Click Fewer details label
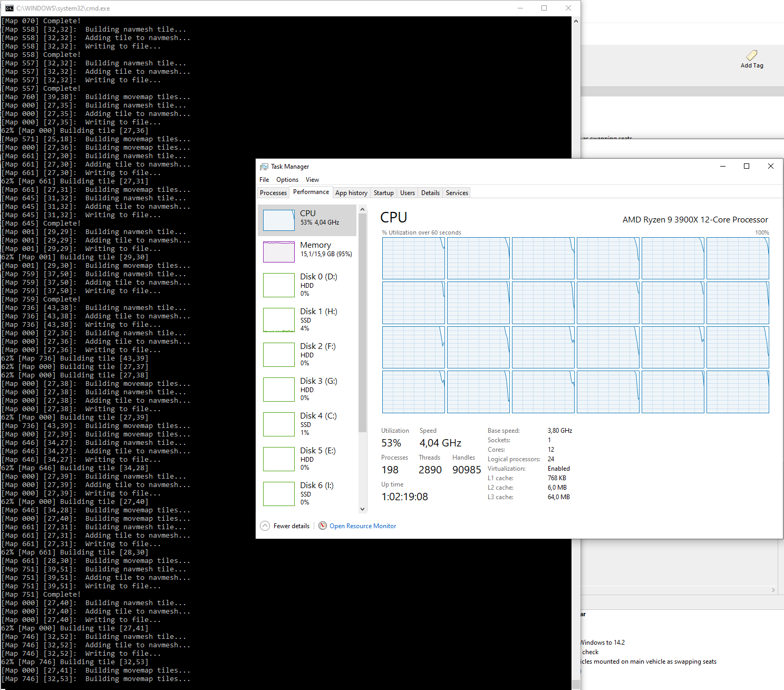The image size is (784, 690). pyautogui.click(x=292, y=526)
